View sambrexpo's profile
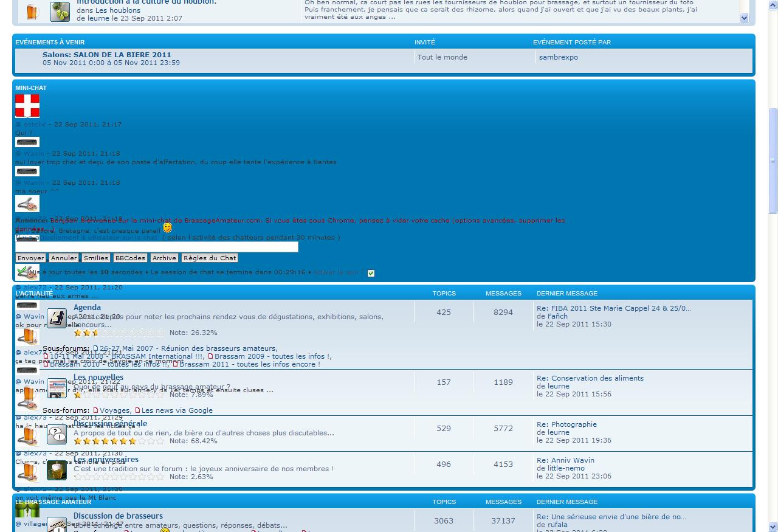 coord(559,57)
